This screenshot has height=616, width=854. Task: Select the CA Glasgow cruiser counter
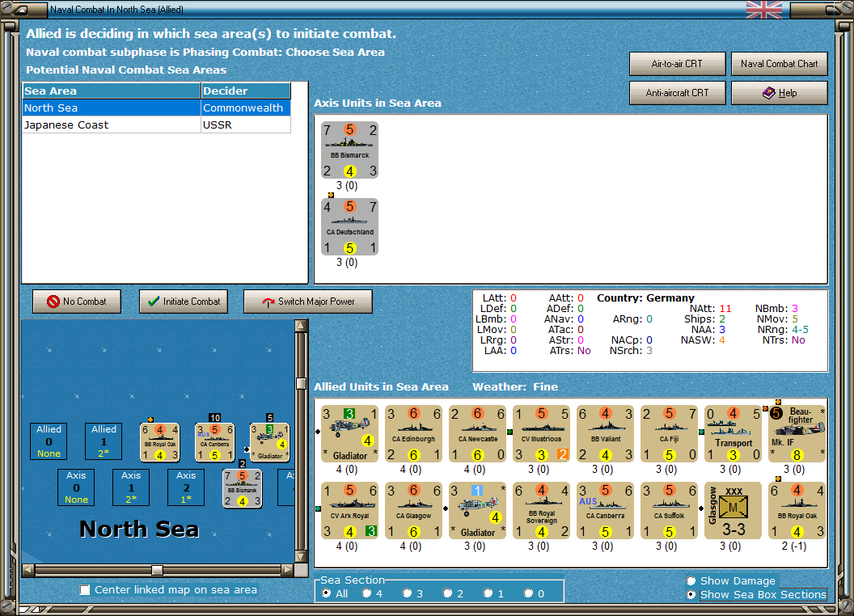413,510
